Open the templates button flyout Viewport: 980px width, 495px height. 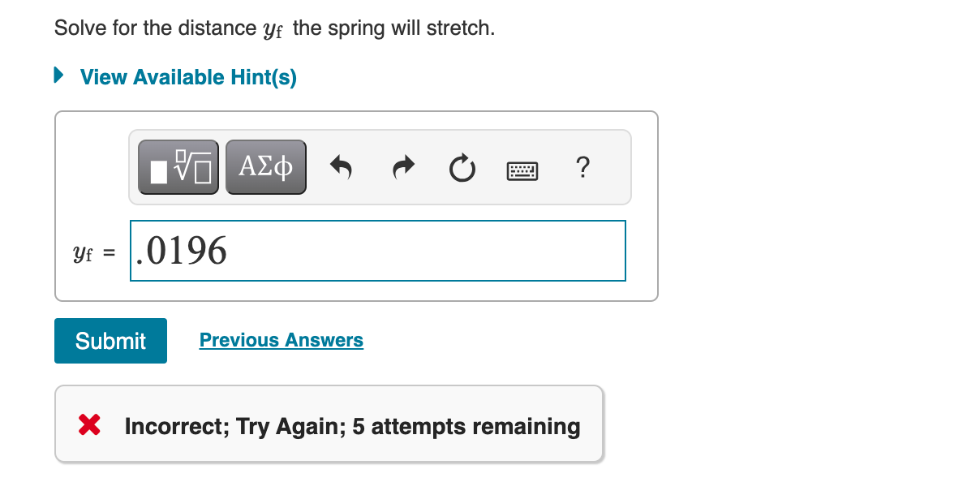point(178,166)
